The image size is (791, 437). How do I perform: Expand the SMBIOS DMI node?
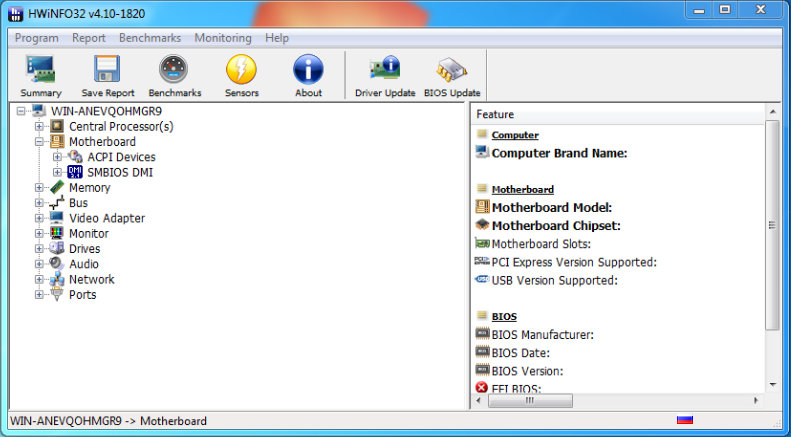(x=57, y=172)
